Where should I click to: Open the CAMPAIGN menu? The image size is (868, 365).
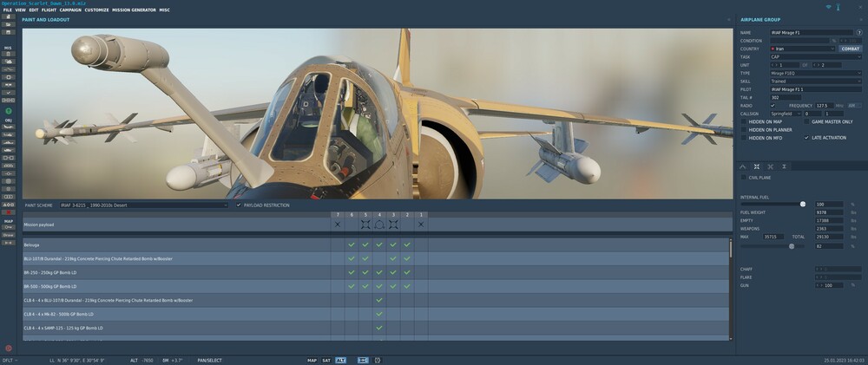pyautogui.click(x=70, y=10)
